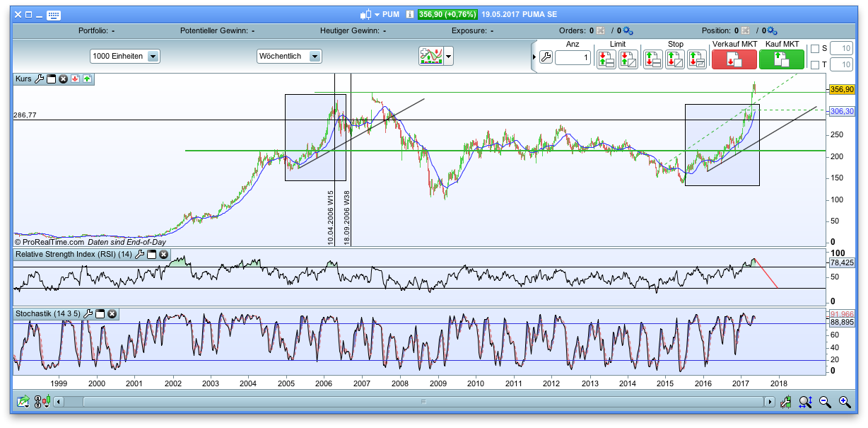Viewport: 868px width, 428px height.
Task: Click the zoom out magnifier icon
Action: coord(825,402)
